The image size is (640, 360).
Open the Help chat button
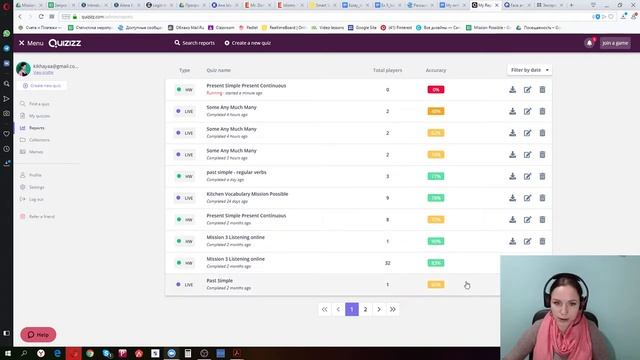pyautogui.click(x=38, y=335)
